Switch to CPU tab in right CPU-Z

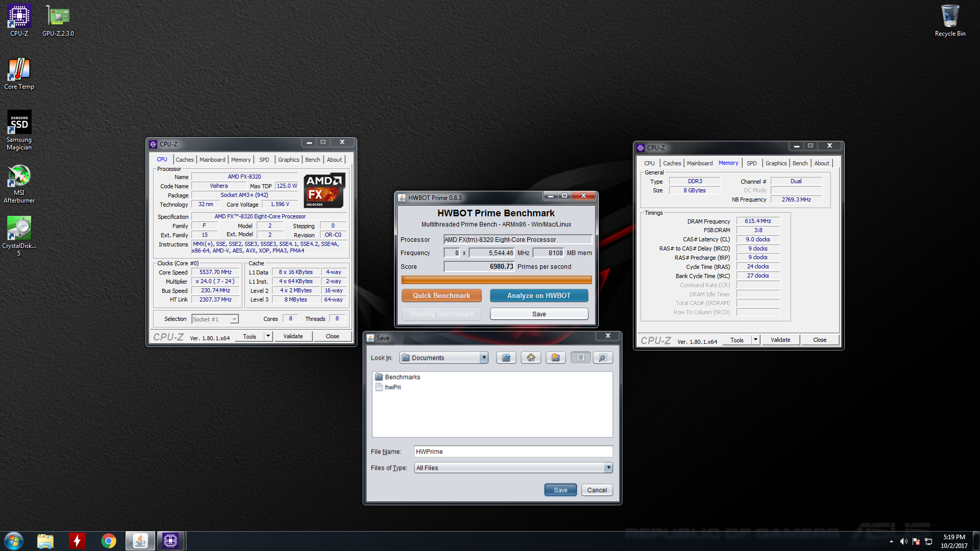649,163
